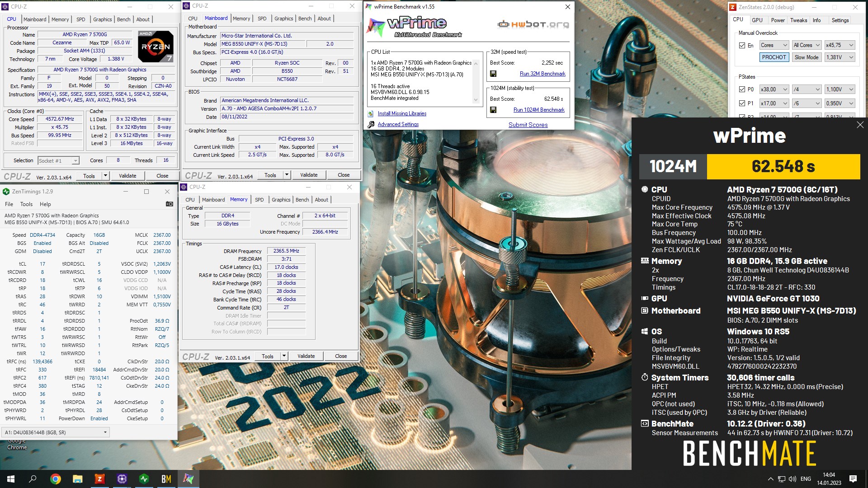
Task: Click the wPrime title bar icon
Action: tap(369, 7)
